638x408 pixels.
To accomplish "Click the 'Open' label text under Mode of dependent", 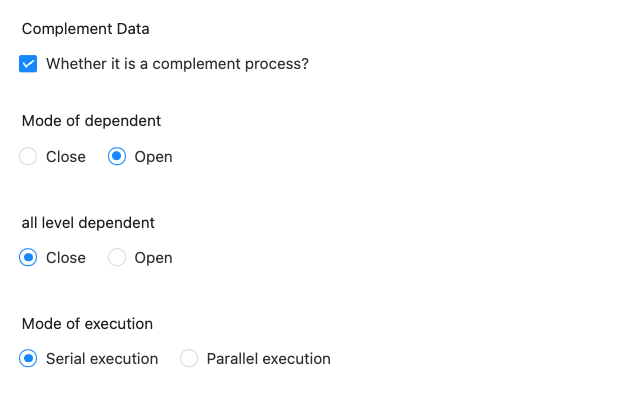I will click(x=153, y=157).
